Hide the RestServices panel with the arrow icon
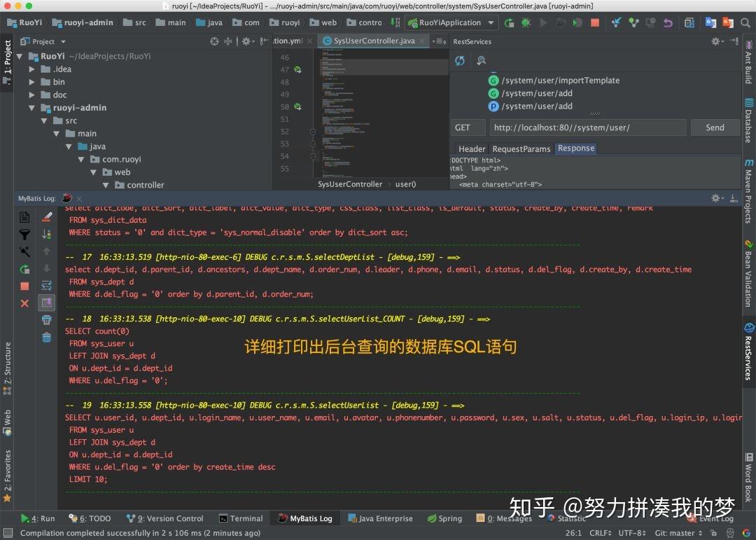The width and height of the screenshot is (756, 540). (734, 41)
